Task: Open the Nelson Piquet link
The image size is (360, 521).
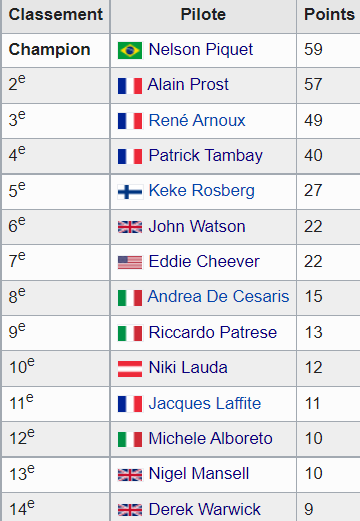Action: (x=201, y=50)
